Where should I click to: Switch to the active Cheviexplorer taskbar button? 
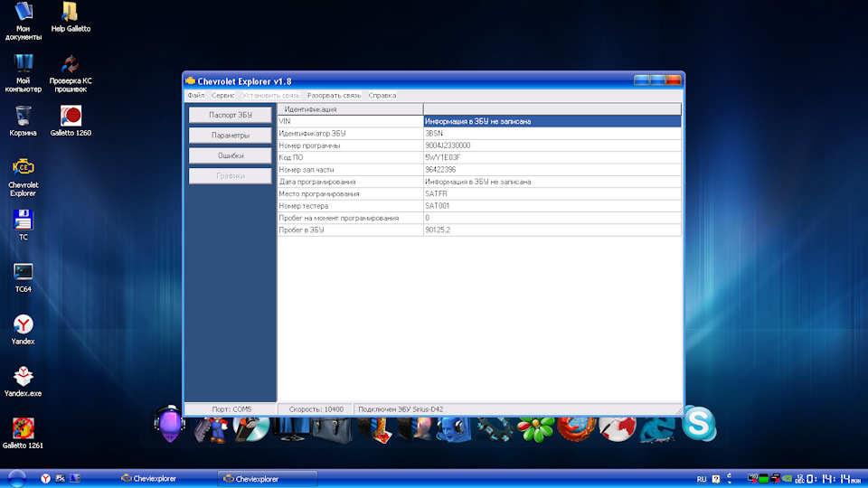pos(268,479)
